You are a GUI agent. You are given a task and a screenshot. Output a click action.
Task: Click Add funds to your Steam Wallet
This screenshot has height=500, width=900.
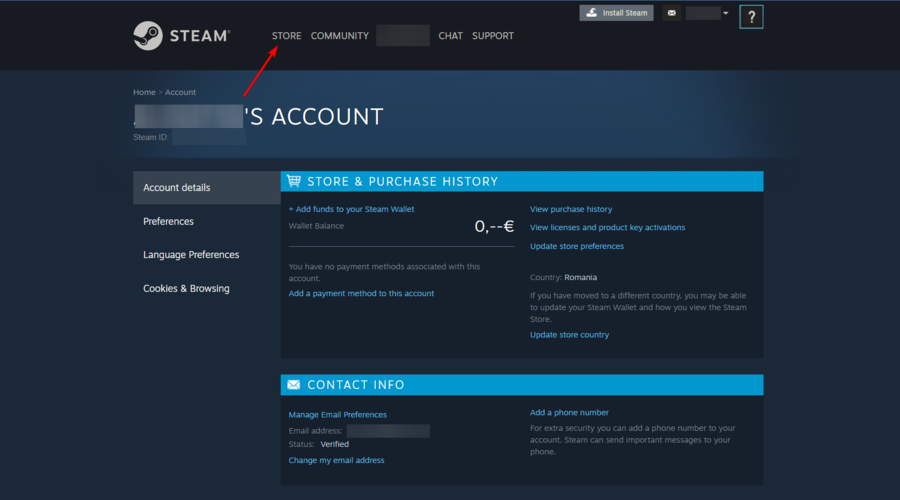click(351, 209)
